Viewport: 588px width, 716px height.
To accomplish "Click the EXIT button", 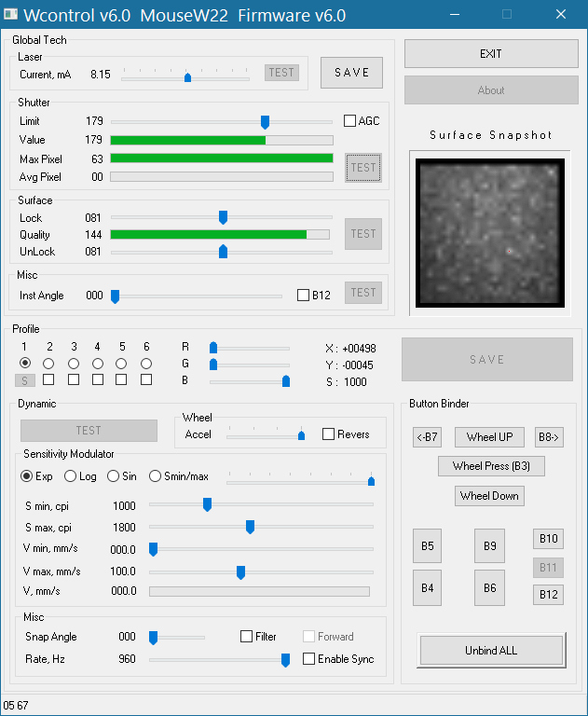I will click(x=491, y=54).
